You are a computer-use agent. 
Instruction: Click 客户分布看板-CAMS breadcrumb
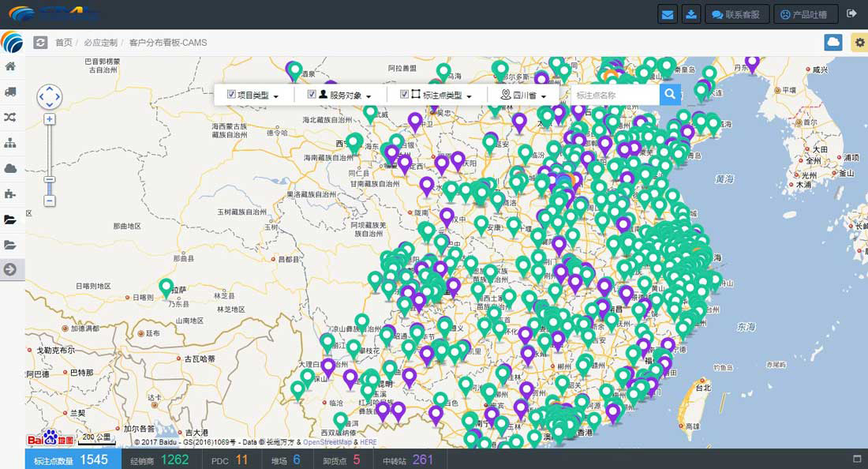pos(168,43)
